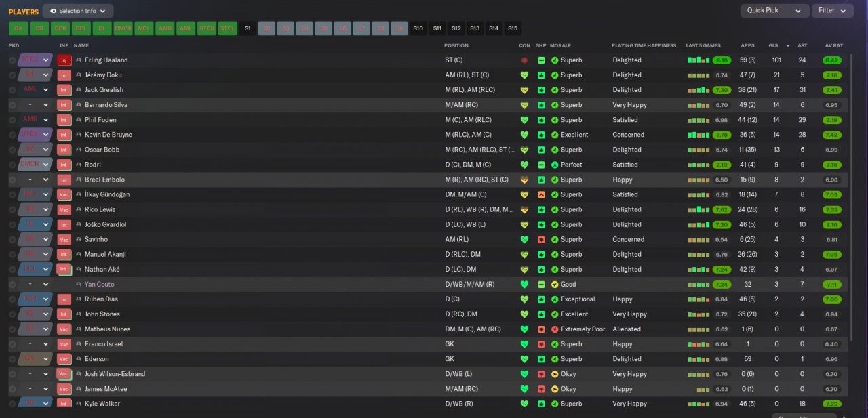Toggle the picked checkmark for Erling Haaland
Screen dimensions: 868x418
tap(12, 60)
